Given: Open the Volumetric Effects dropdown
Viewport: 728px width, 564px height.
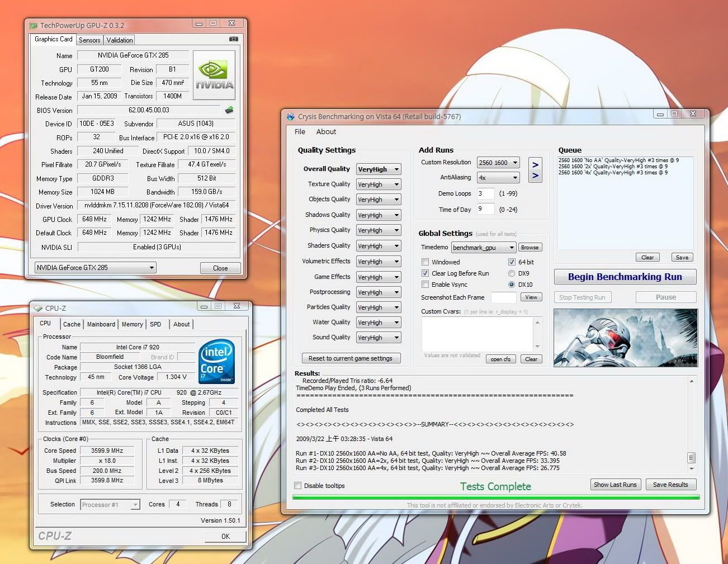Looking at the screenshot, I should click(x=379, y=262).
